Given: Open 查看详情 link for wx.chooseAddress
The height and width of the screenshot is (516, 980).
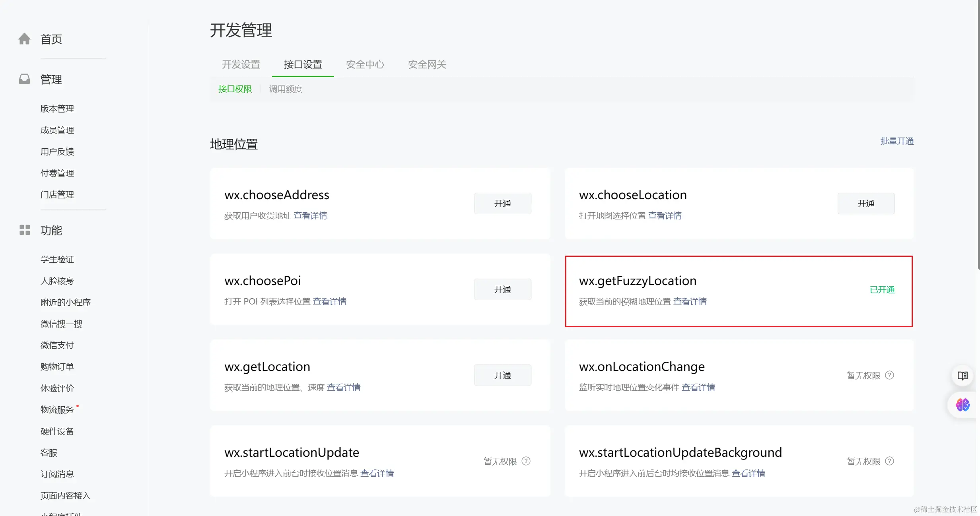Looking at the screenshot, I should 310,215.
